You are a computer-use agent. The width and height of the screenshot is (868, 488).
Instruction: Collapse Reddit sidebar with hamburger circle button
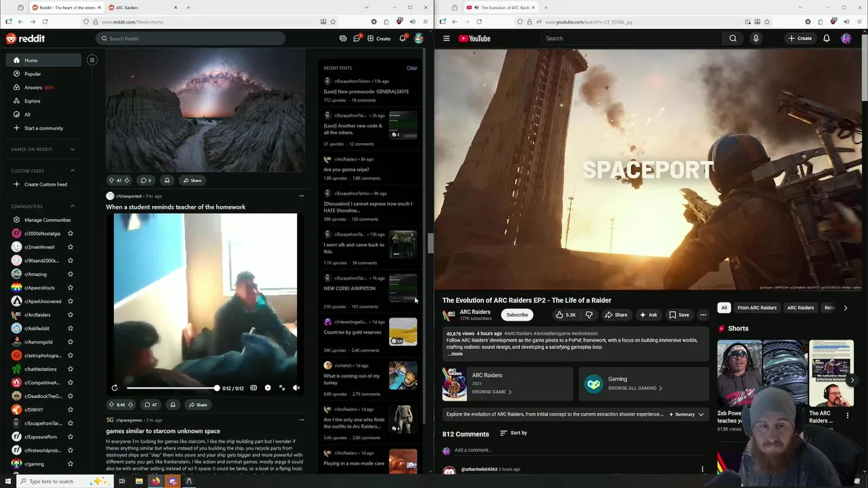tap(92, 60)
